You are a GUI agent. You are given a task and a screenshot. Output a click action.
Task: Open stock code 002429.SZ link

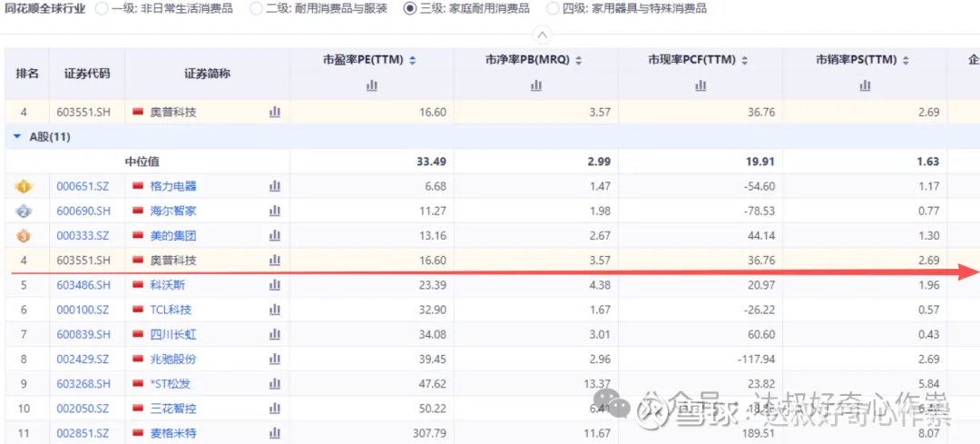point(83,359)
